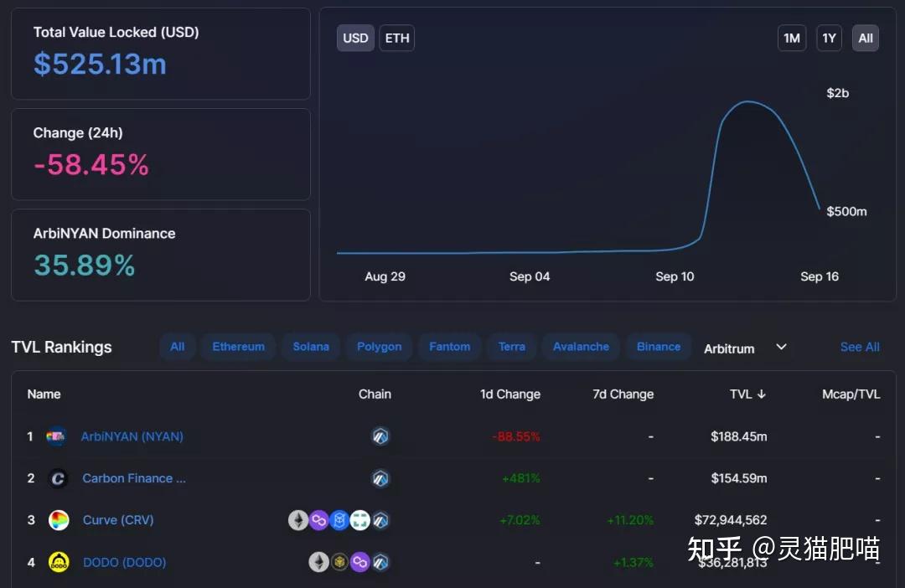Click Carbon Finance TVL value $154.59m

click(x=739, y=478)
